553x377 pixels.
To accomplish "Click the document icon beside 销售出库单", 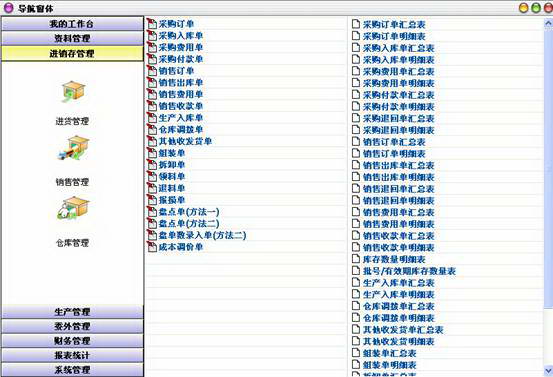I will point(152,83).
